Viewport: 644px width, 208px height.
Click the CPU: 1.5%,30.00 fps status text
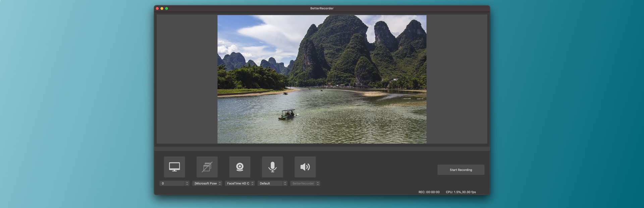pyautogui.click(x=461, y=192)
